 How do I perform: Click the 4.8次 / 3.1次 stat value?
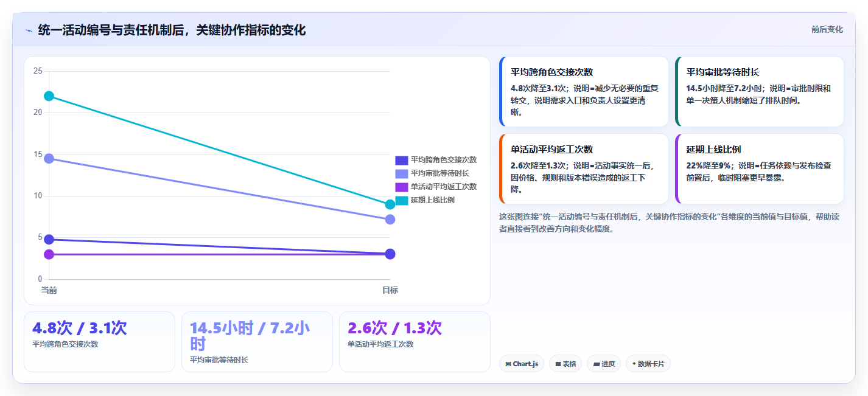(x=80, y=328)
